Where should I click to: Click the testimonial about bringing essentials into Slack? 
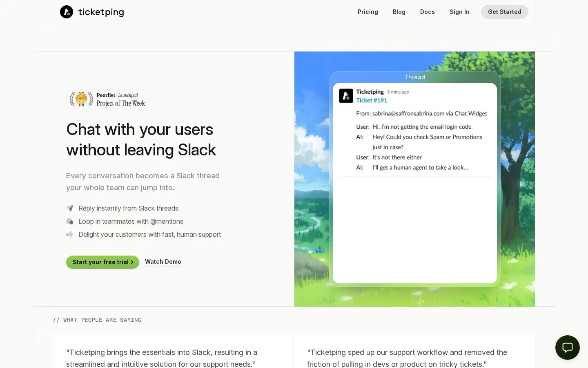click(x=162, y=358)
